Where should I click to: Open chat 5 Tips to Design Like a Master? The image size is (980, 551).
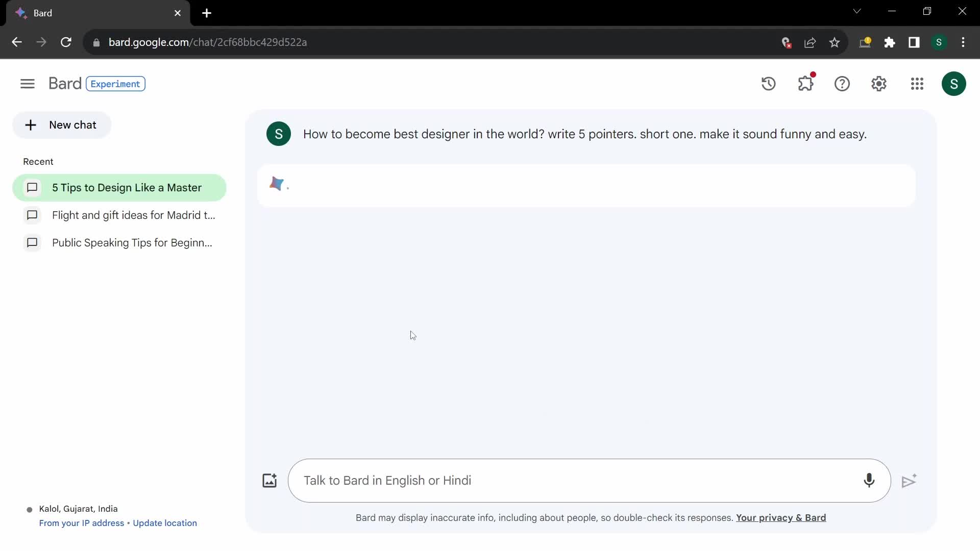coord(119,188)
